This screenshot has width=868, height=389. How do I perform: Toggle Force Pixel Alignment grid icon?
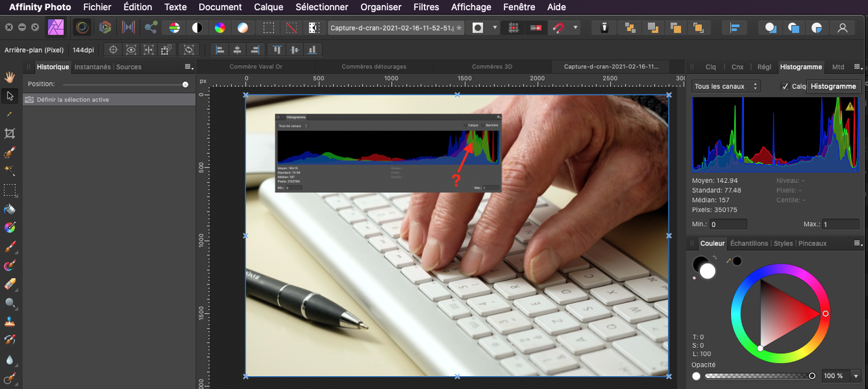[514, 28]
